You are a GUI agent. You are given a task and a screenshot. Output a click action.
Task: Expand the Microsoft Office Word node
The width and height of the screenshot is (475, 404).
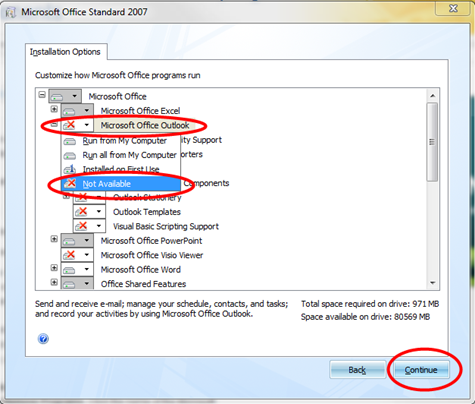pyautogui.click(x=54, y=268)
